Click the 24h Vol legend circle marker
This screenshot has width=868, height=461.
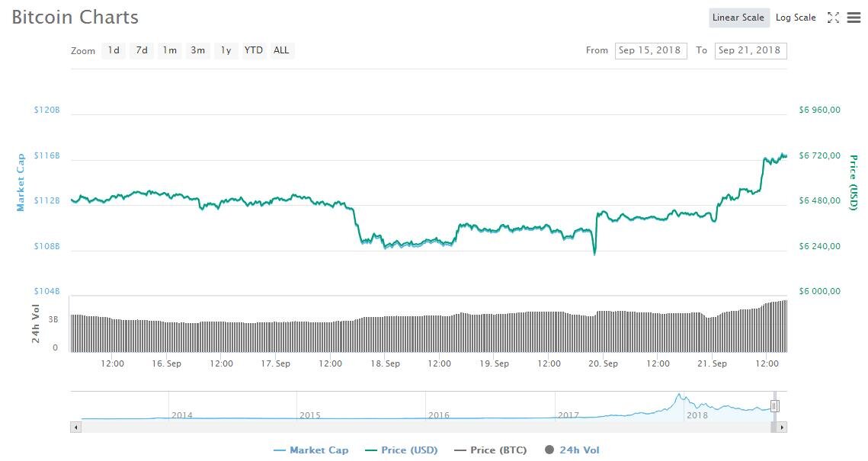coord(549,450)
